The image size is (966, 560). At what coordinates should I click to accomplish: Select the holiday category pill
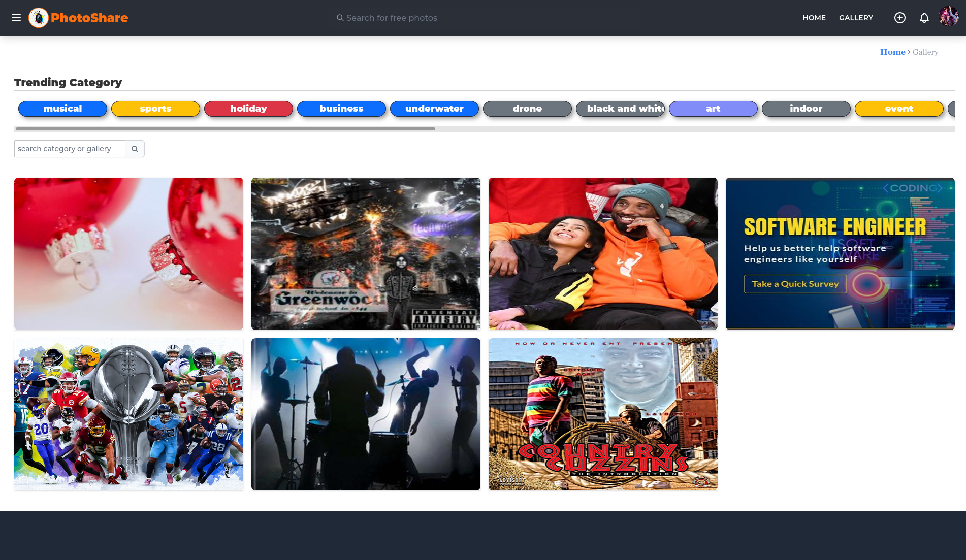click(248, 109)
